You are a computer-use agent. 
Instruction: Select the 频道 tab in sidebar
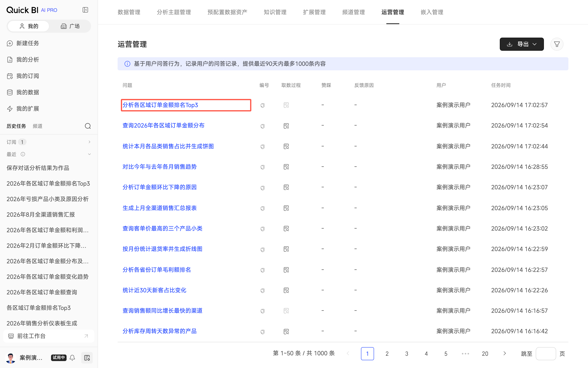pos(37,126)
